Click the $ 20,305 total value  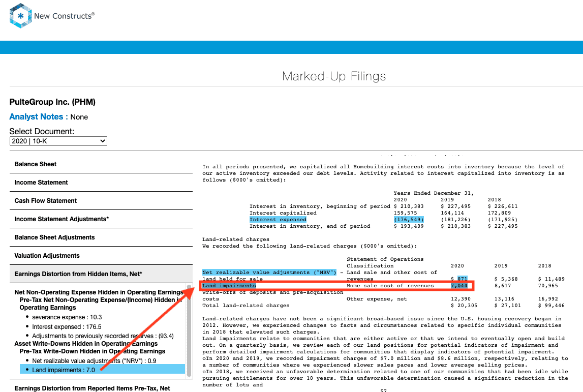[464, 306]
